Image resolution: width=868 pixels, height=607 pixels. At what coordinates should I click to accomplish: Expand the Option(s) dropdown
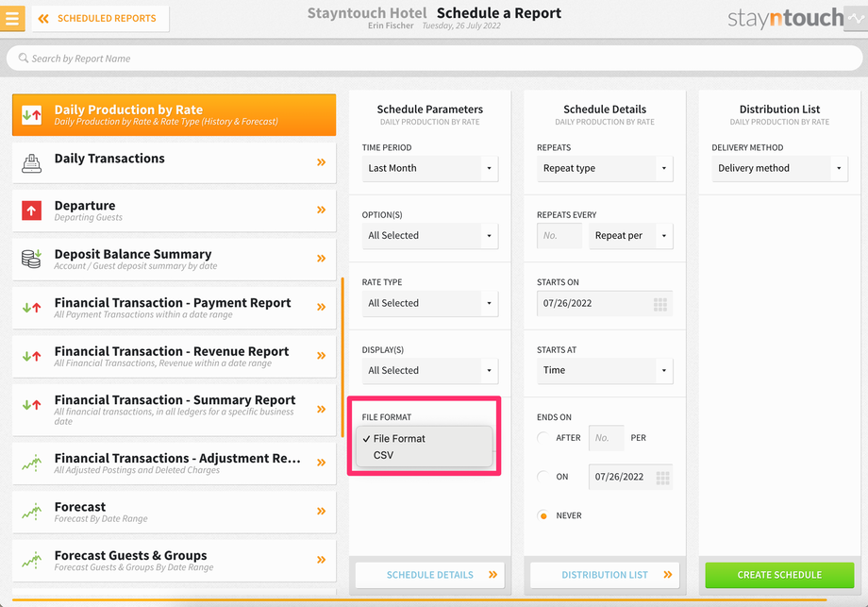click(x=429, y=235)
